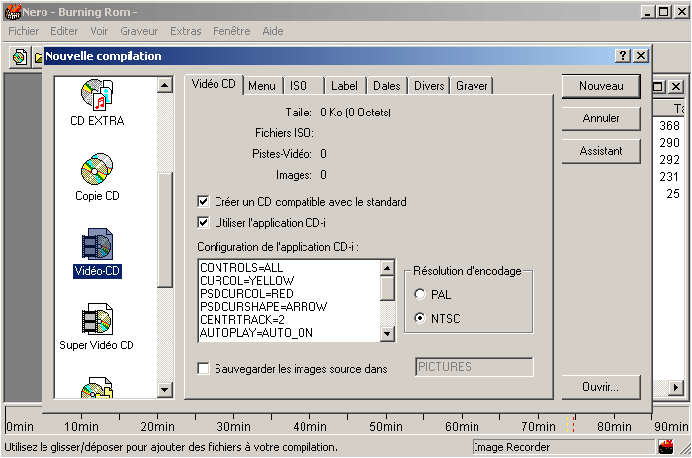This screenshot has width=692, height=458.
Task: Open the Label tab
Action: [x=344, y=86]
